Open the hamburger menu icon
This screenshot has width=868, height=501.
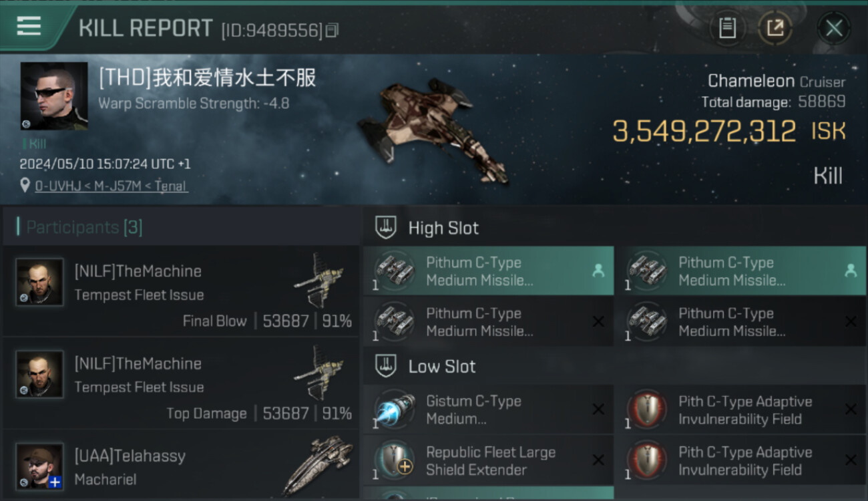pos(29,27)
